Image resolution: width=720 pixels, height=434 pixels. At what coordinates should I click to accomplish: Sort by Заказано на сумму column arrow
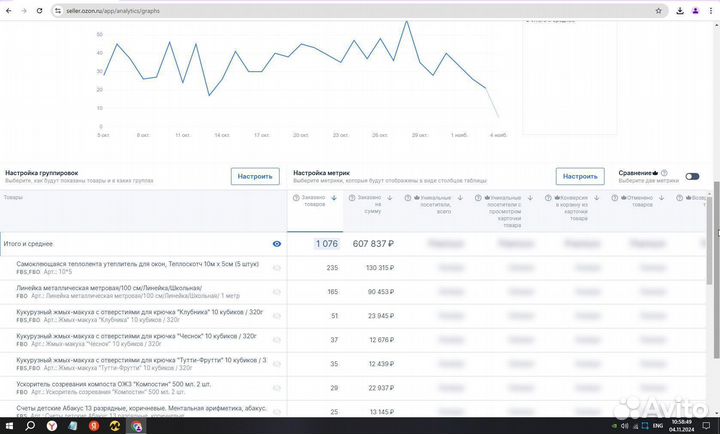(391, 198)
